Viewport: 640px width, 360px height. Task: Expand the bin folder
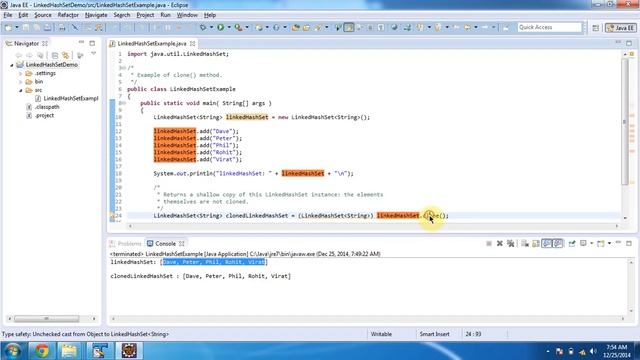20,82
